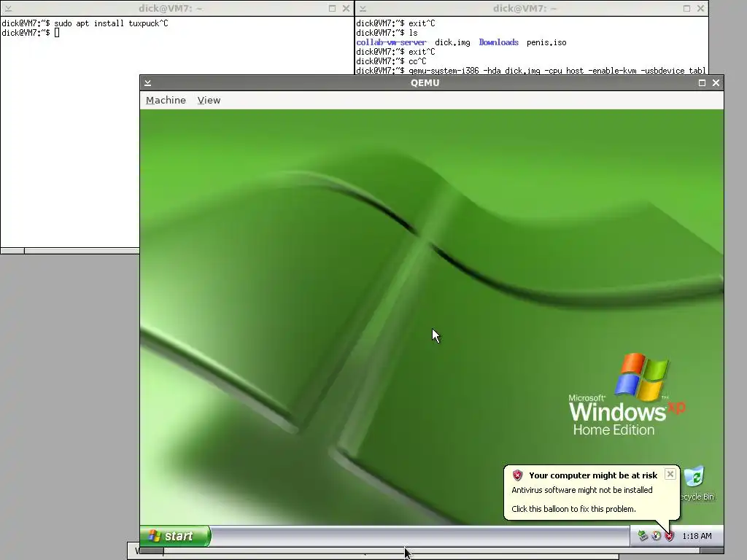The height and width of the screenshot is (560, 747).
Task: Dismiss the security balloon with its X
Action: tap(670, 474)
